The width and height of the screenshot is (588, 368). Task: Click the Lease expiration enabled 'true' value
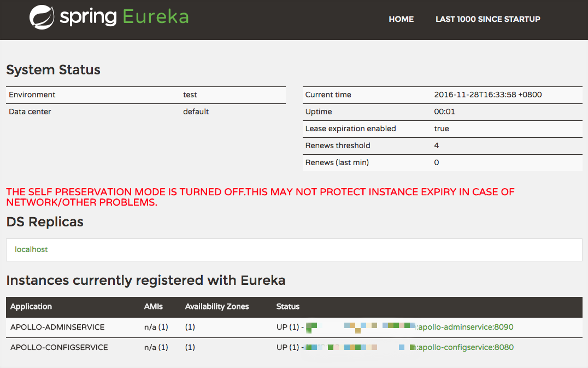point(442,128)
